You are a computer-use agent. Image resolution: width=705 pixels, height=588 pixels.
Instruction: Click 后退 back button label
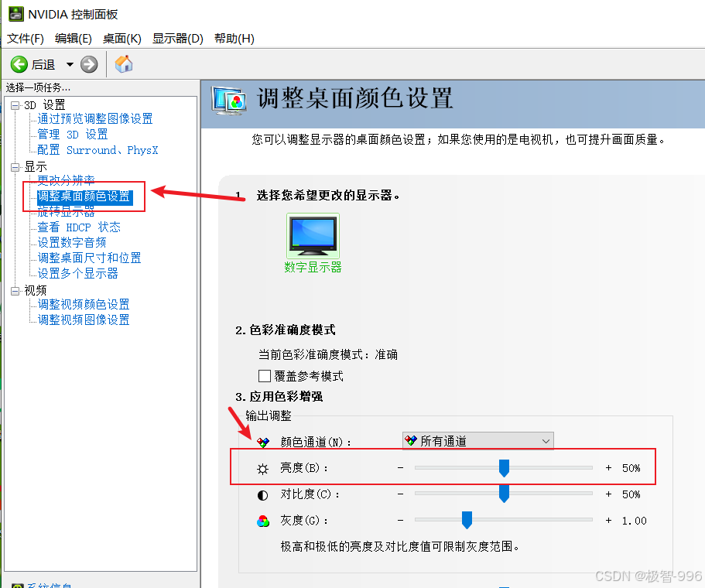(43, 65)
